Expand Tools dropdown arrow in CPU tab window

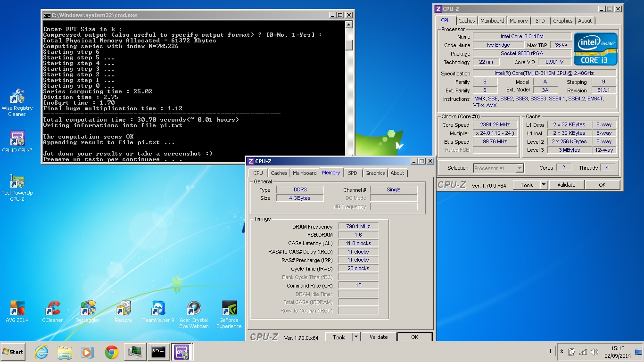pyautogui.click(x=544, y=185)
